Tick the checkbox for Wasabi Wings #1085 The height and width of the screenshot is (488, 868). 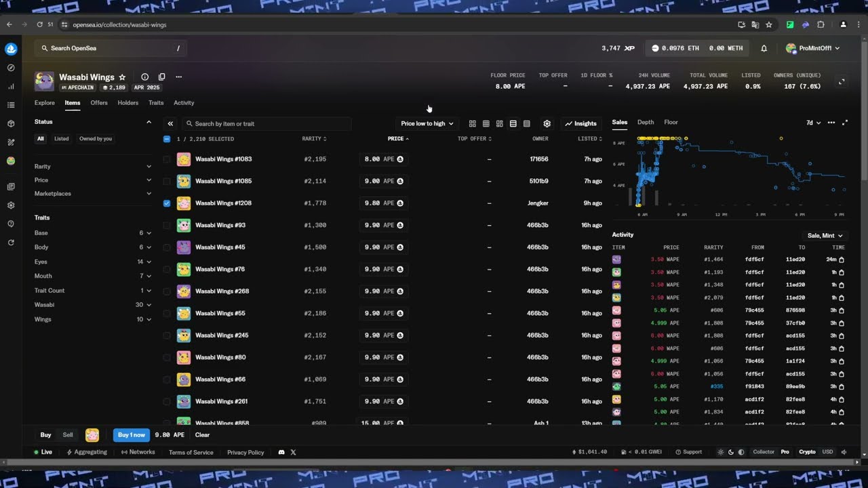tap(167, 181)
